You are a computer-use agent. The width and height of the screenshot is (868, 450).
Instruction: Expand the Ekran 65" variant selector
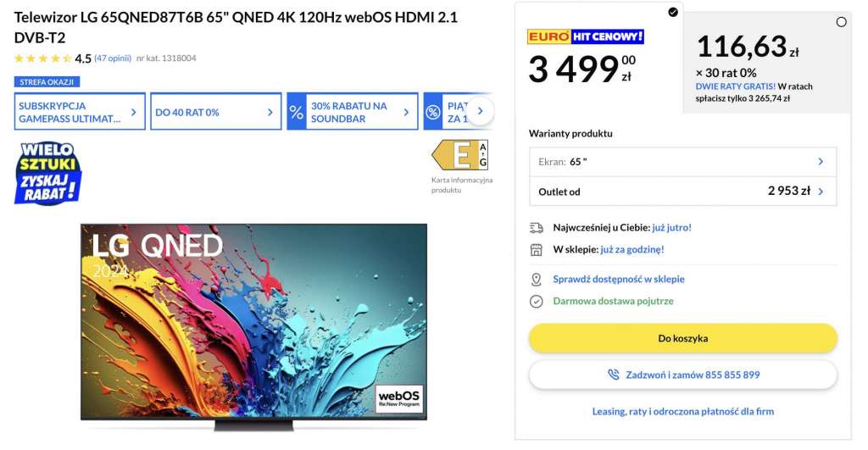coord(682,161)
